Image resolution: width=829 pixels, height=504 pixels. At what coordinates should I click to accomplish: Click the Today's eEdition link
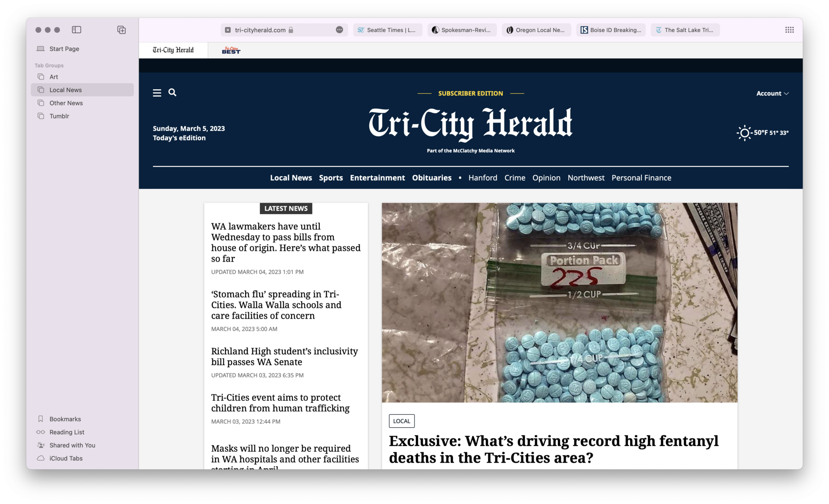click(179, 138)
